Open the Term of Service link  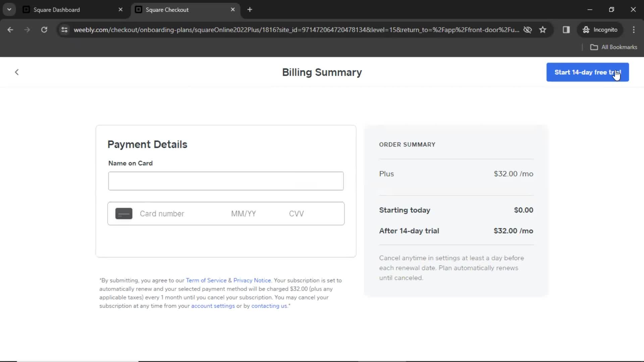(206, 280)
